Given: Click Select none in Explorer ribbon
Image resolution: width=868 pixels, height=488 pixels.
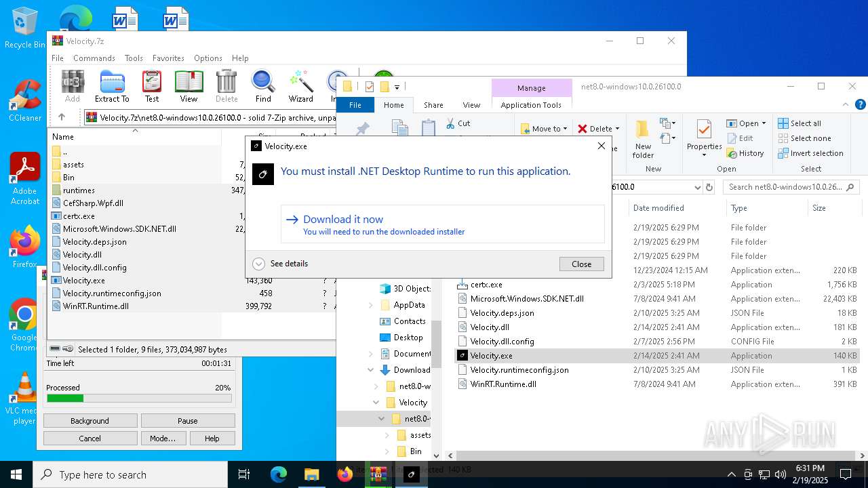Looking at the screenshot, I should [804, 138].
